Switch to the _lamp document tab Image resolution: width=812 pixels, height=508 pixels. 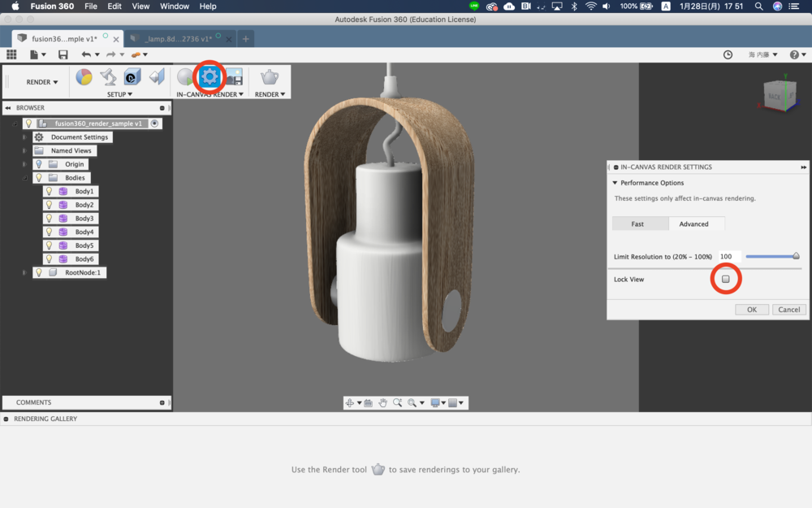(178, 39)
